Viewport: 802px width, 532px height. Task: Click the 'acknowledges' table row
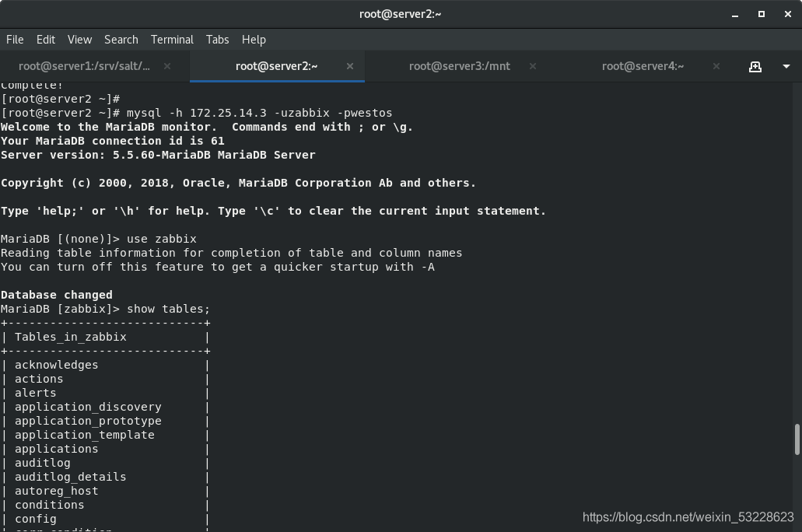tap(105, 365)
